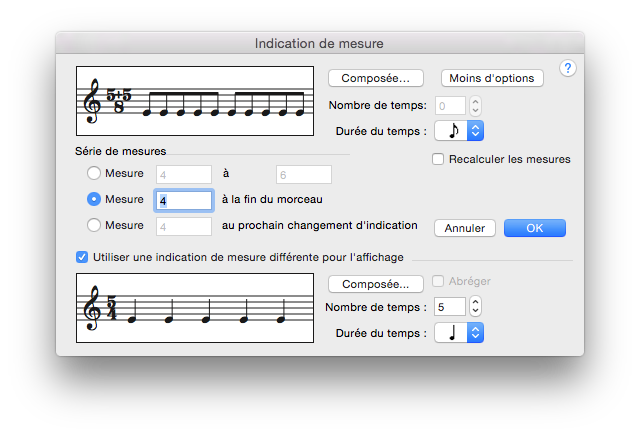Select the au prochain changement d'indication radio
This screenshot has height=436, width=640.
[x=95, y=225]
